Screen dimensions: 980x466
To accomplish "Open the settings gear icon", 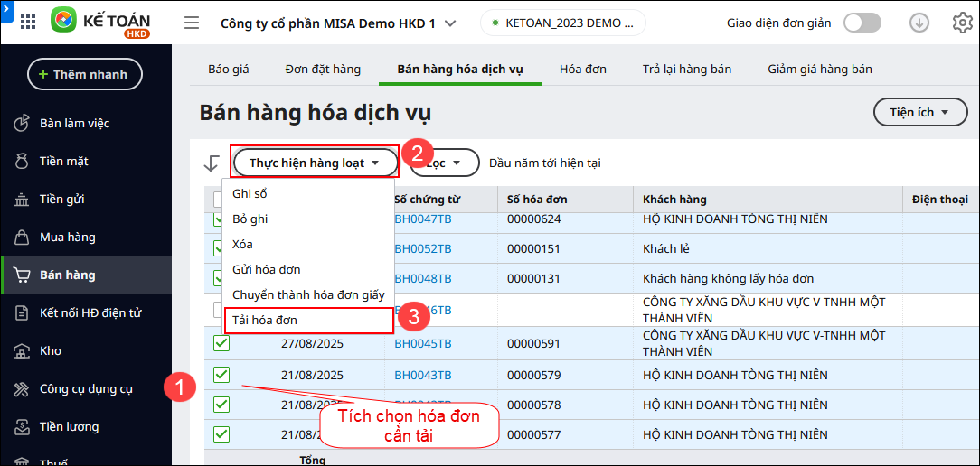I will pyautogui.click(x=962, y=23).
